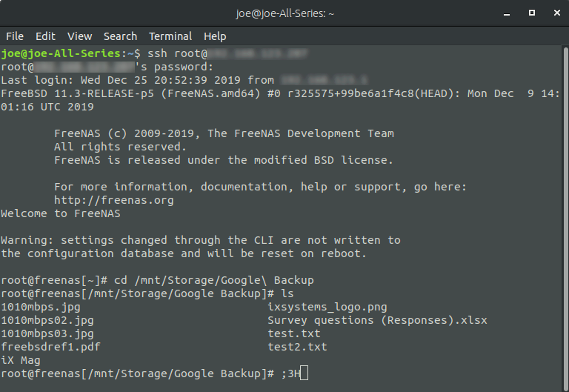Open the View menu

click(79, 36)
